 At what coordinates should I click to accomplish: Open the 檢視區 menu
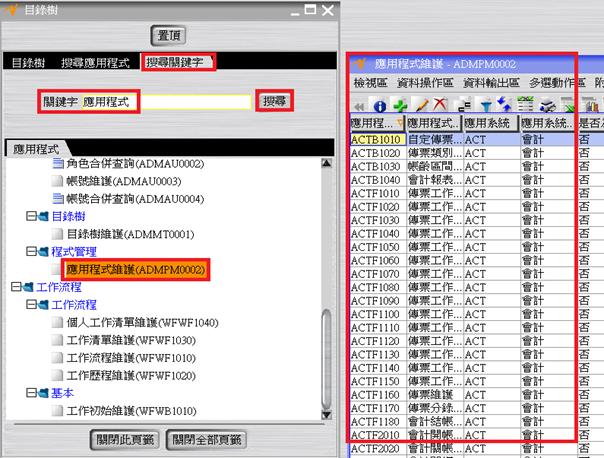point(373,81)
